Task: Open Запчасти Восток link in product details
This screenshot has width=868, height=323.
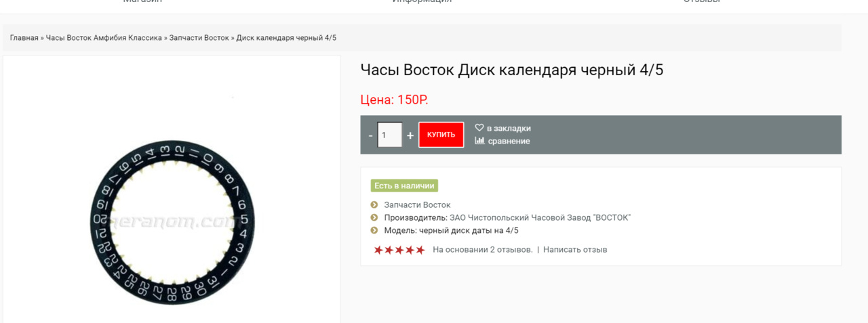Action: coord(417,204)
